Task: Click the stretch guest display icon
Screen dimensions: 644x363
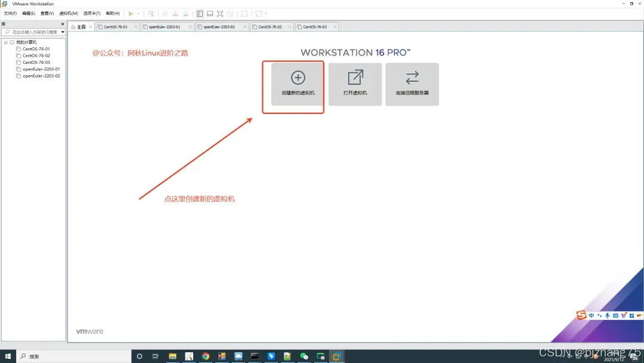Action: click(259, 14)
